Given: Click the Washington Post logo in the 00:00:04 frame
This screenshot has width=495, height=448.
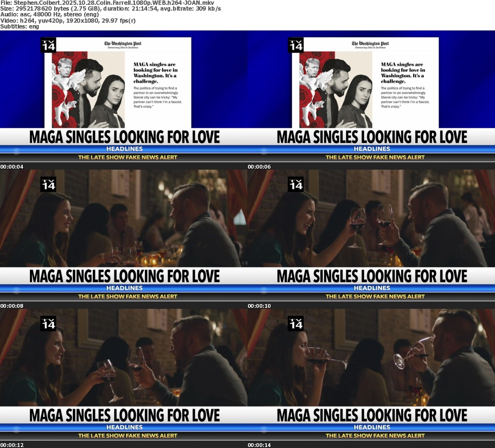Looking at the screenshot, I should (123, 44).
